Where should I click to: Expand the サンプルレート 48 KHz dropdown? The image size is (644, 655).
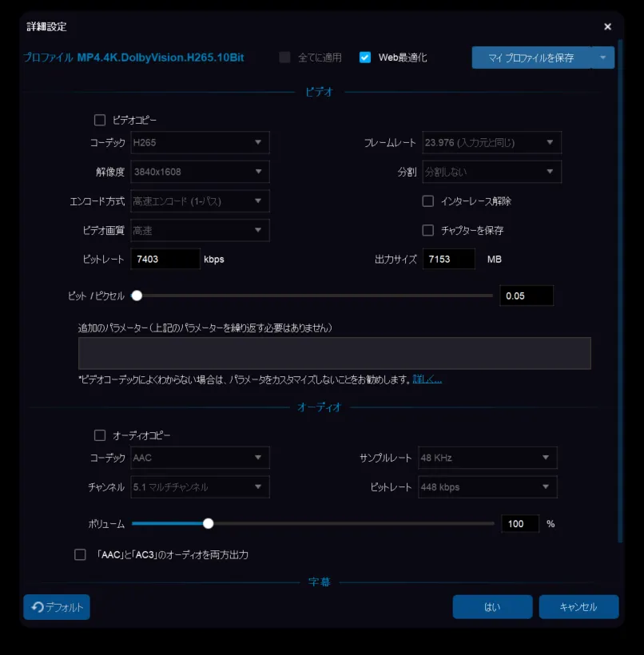[x=487, y=458]
